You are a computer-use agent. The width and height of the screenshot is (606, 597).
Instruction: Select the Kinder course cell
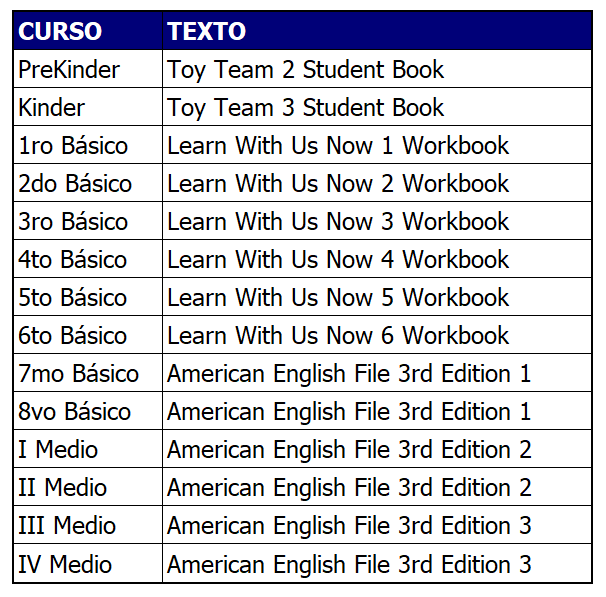tap(52, 108)
